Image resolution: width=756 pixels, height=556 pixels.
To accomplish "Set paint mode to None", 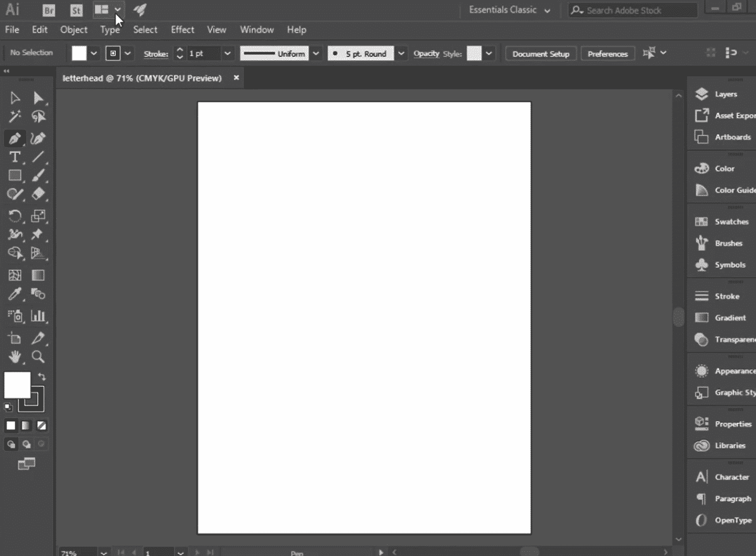I will coord(41,426).
